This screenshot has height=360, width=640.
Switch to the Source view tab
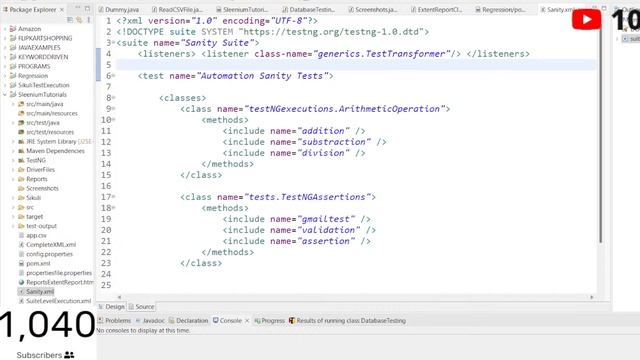click(141, 307)
